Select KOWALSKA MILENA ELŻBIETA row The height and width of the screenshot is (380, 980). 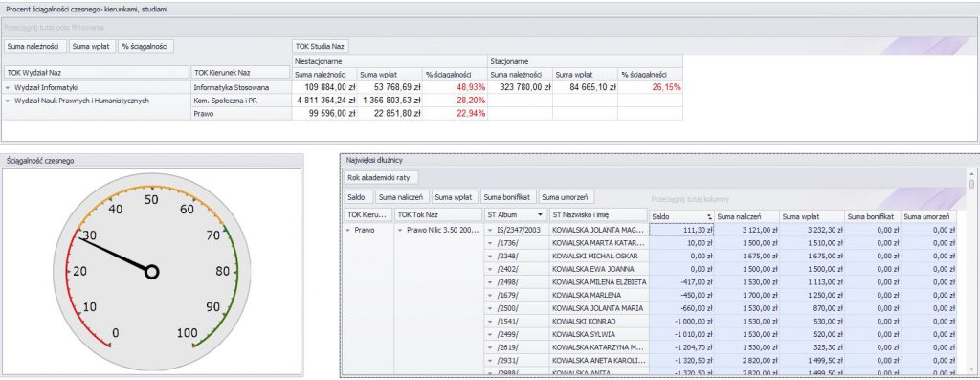tap(598, 281)
